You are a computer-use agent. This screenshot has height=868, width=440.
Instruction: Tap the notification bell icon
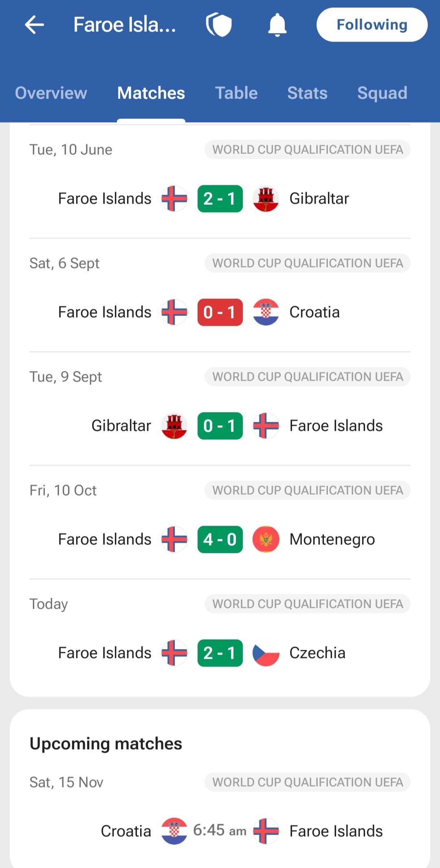click(277, 25)
